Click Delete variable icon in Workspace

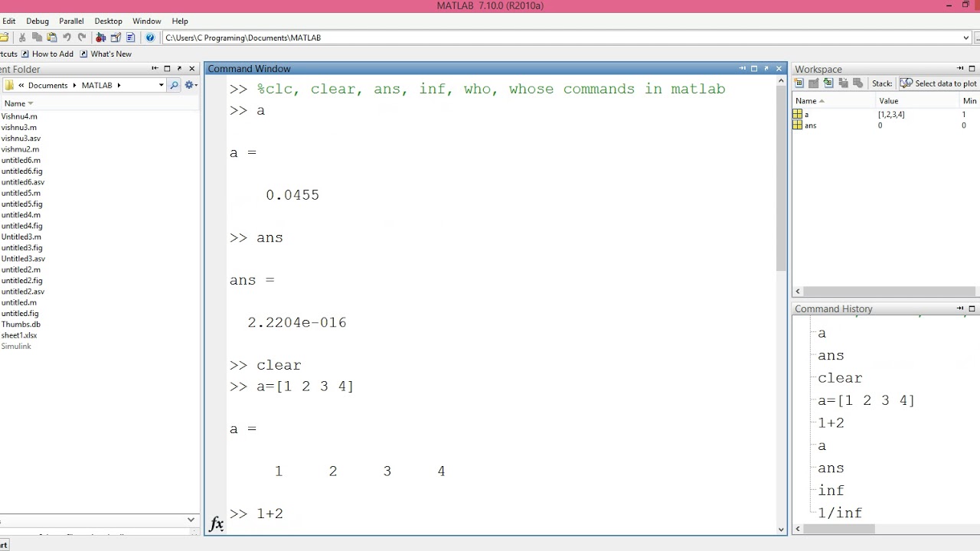pos(857,83)
